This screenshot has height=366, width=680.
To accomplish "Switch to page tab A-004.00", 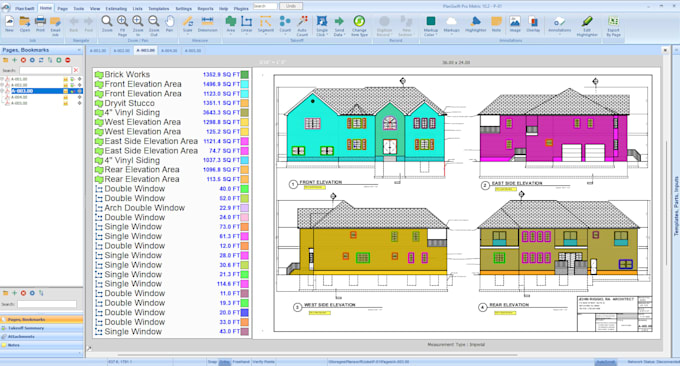I will point(169,51).
